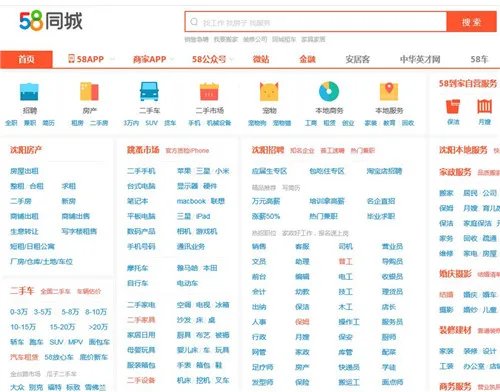
Task: Open the 面包车 link
Action: [x=99, y=342]
